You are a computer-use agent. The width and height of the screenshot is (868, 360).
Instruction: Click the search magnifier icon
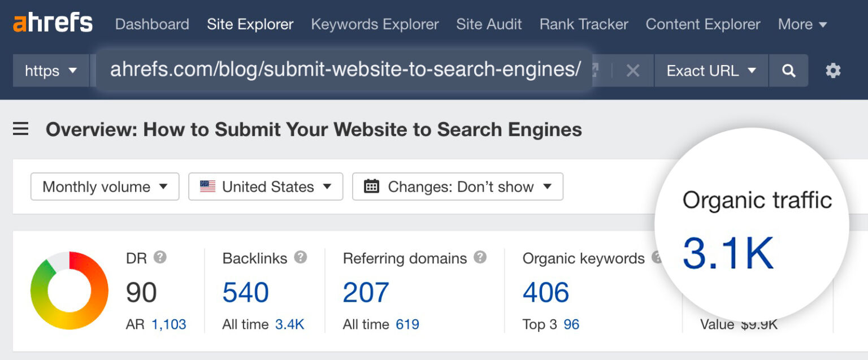[x=789, y=70]
